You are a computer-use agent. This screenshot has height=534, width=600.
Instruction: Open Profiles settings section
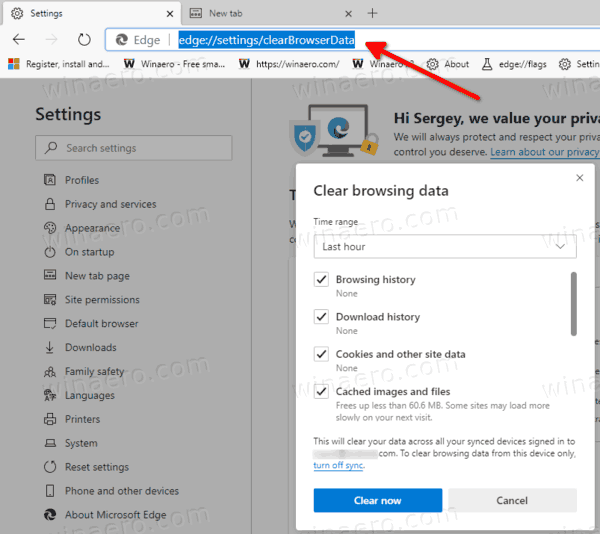click(82, 180)
